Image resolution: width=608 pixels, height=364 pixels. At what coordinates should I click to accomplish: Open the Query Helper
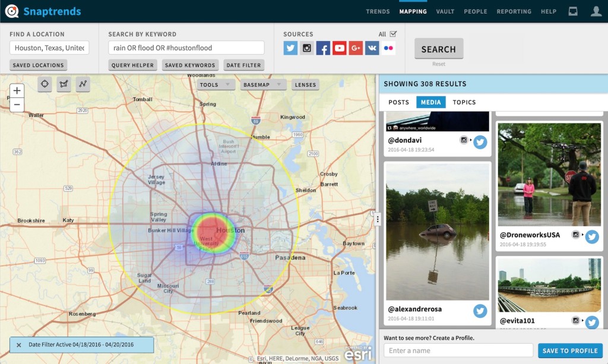[x=132, y=65]
